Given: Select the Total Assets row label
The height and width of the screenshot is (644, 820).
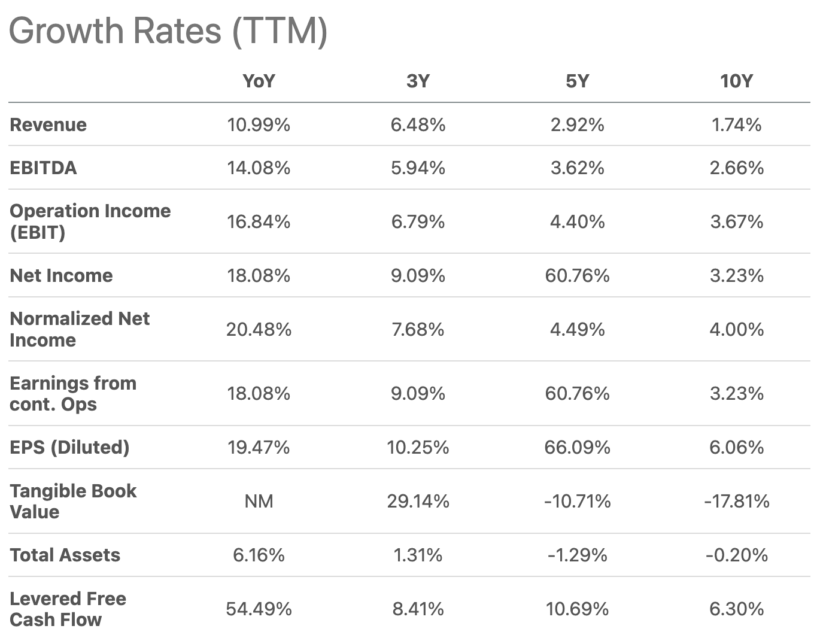Looking at the screenshot, I should (x=65, y=555).
